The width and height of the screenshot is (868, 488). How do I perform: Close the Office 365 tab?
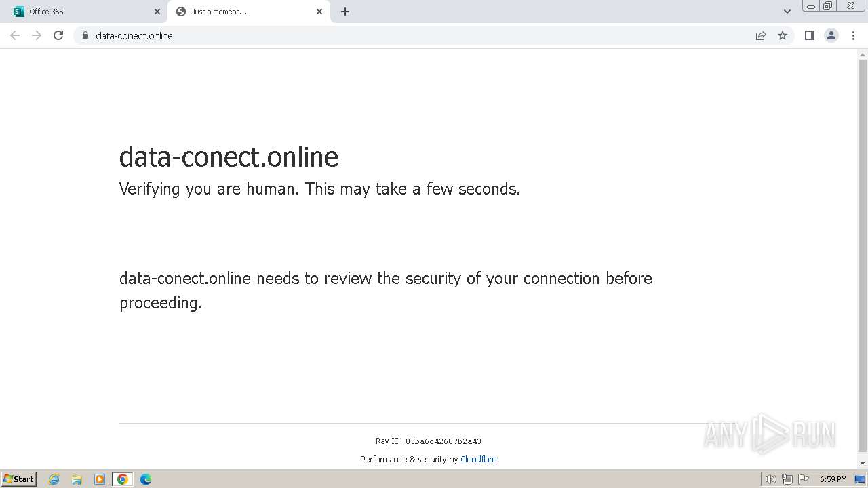tap(157, 12)
